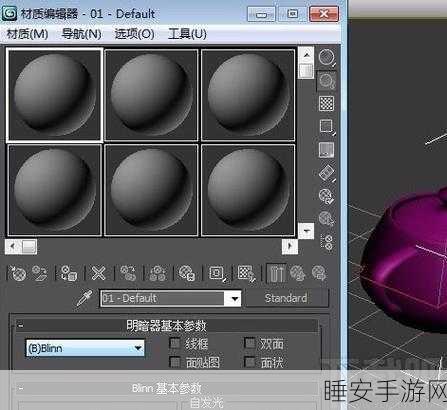Open the 导航(N) menu

[82, 34]
